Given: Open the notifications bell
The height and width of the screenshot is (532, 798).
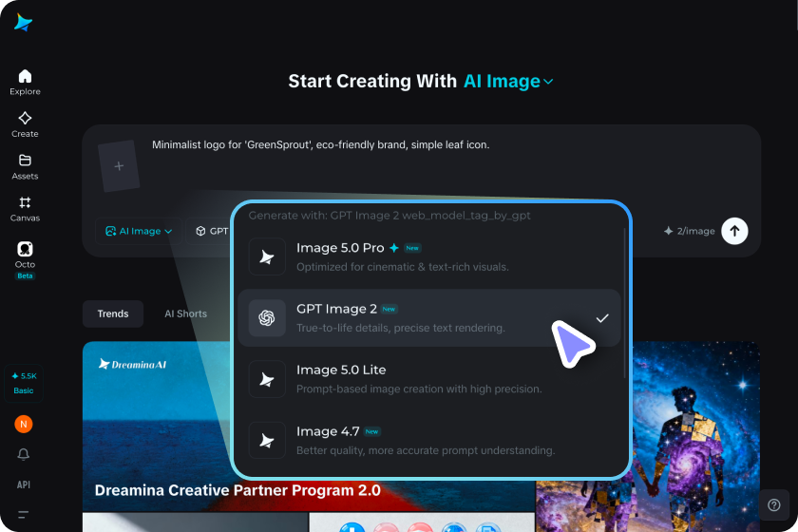Looking at the screenshot, I should [x=24, y=454].
